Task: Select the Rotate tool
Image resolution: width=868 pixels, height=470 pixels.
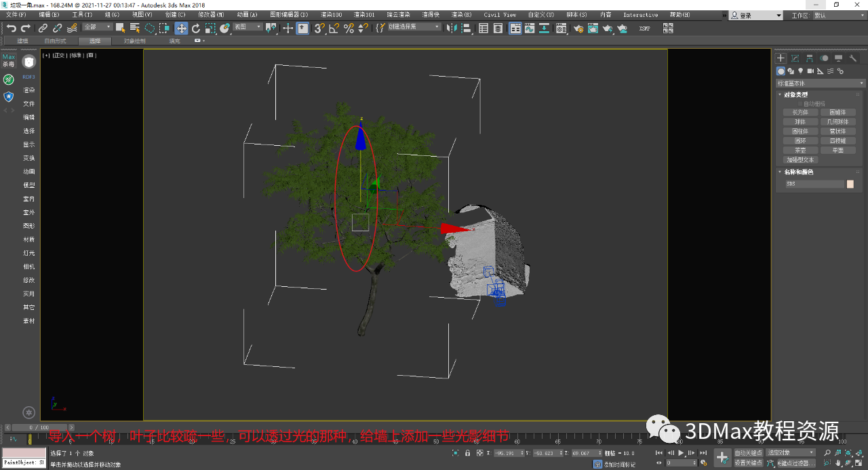Action: (x=196, y=28)
